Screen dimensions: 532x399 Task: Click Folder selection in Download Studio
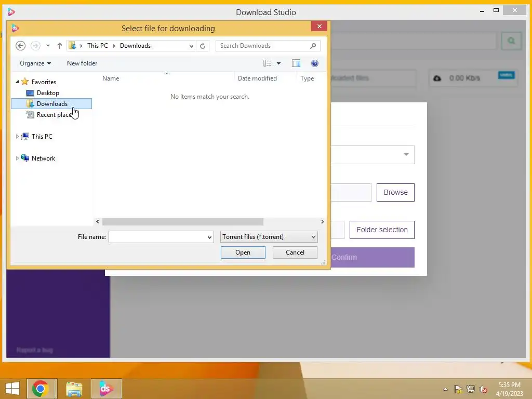[x=382, y=230]
